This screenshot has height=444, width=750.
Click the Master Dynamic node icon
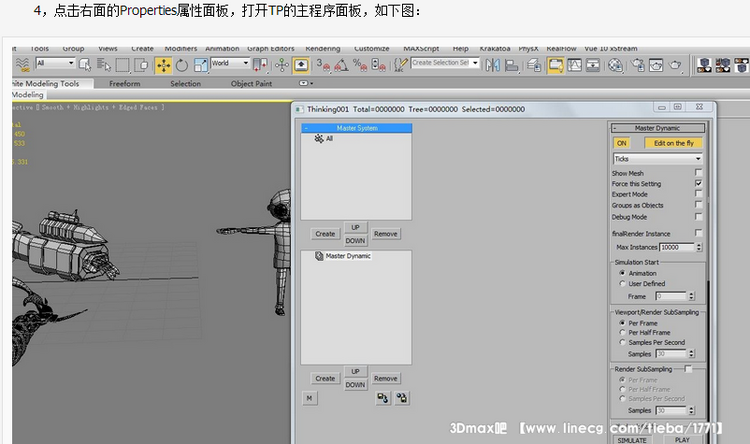[319, 256]
